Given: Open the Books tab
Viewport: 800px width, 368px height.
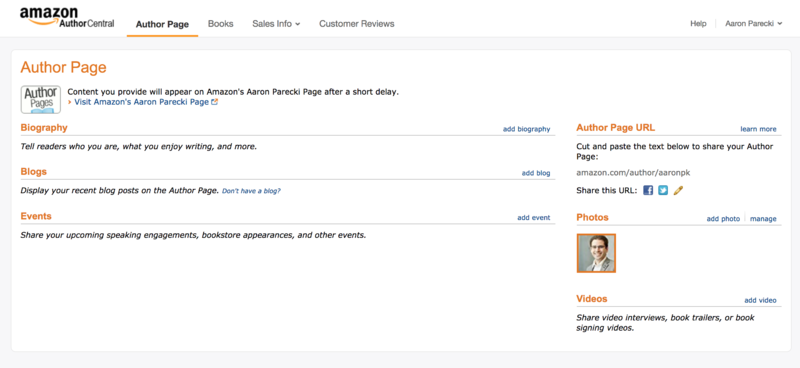Looking at the screenshot, I should pos(220,23).
